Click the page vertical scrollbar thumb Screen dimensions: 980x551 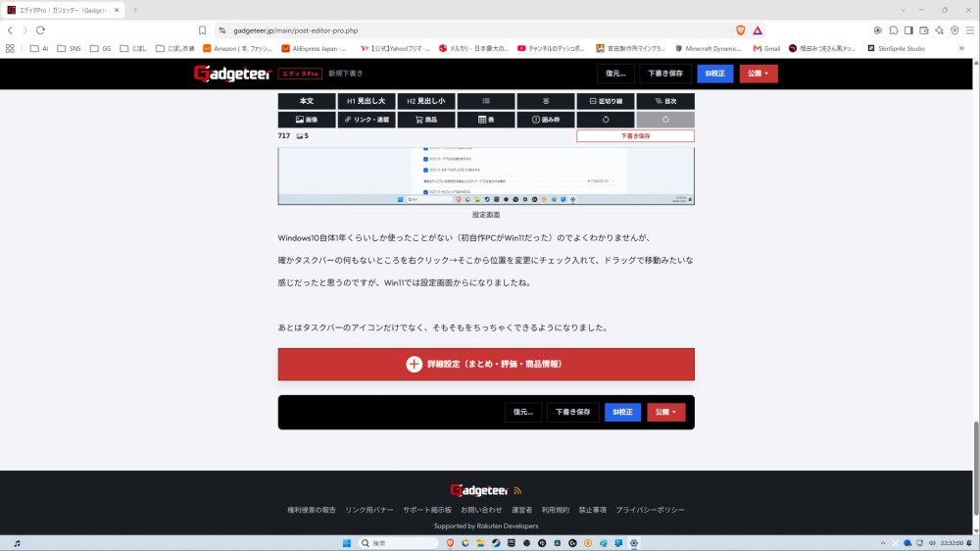(x=976, y=468)
